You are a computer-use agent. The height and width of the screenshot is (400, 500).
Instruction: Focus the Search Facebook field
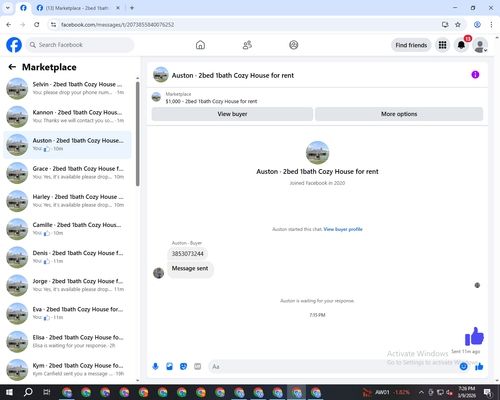[80, 45]
